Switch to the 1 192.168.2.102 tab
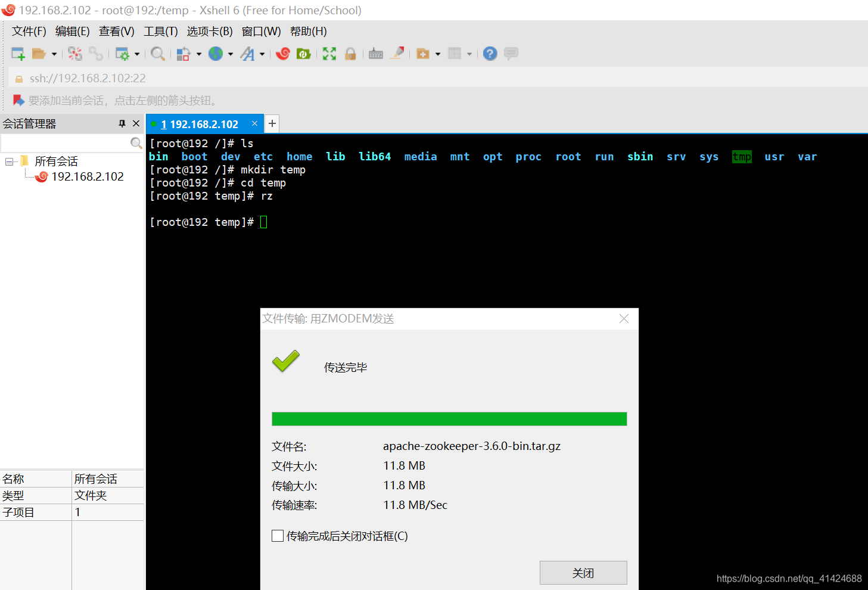 (200, 124)
